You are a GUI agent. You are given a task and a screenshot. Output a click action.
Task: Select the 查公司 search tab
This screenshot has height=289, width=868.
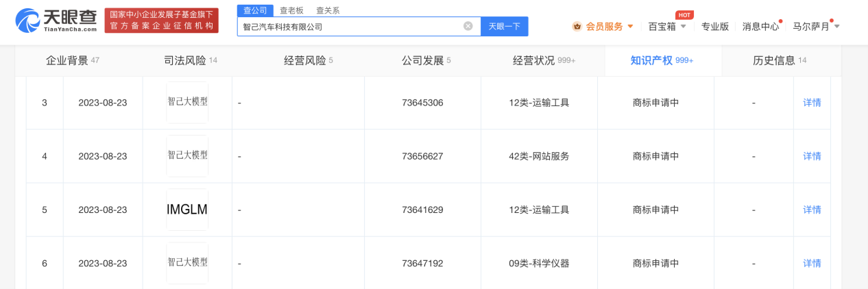[x=255, y=10]
